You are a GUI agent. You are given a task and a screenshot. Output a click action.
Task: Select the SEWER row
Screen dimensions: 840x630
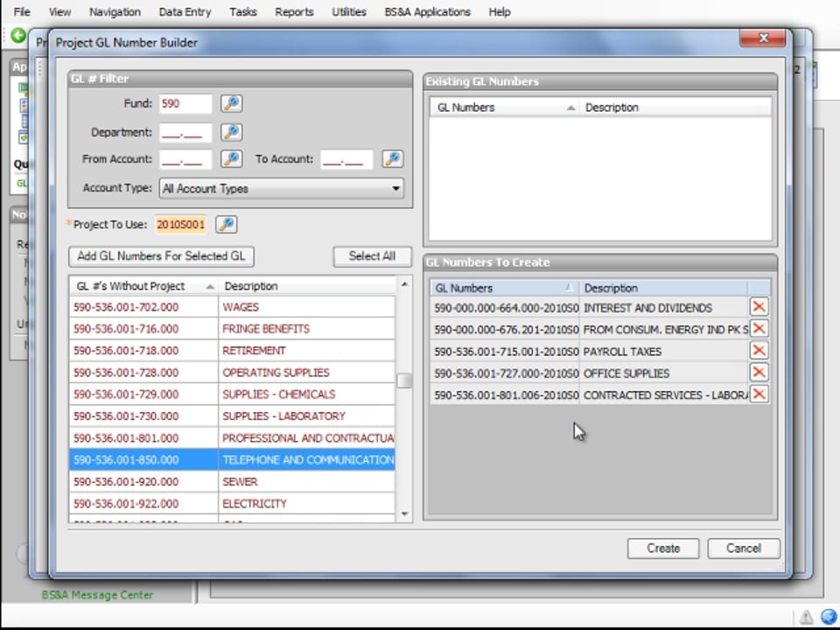(x=233, y=481)
